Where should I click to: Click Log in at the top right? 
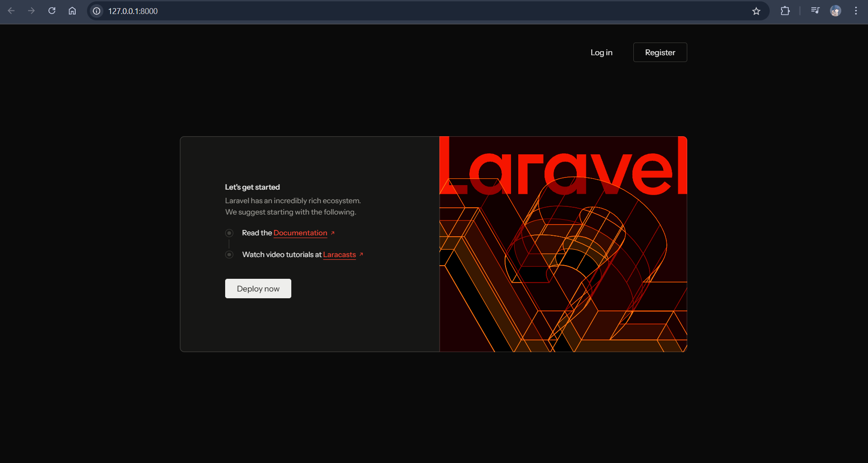[601, 52]
